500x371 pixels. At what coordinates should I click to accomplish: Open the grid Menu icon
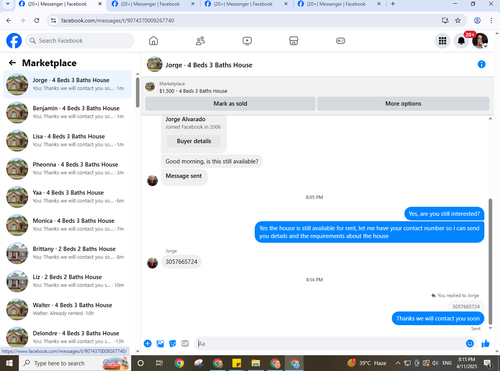tap(442, 41)
